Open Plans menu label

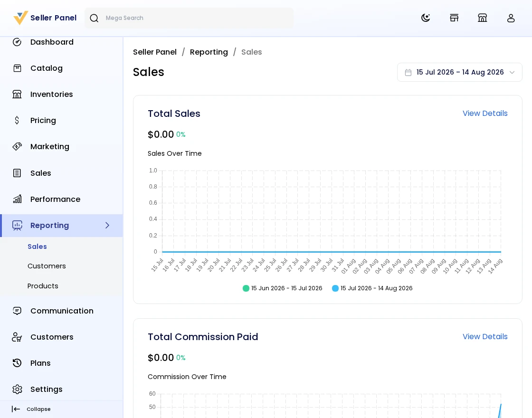[40, 363]
